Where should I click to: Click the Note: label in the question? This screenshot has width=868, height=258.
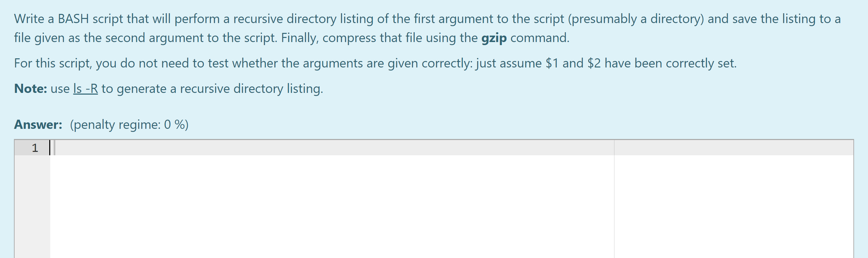pyautogui.click(x=30, y=88)
